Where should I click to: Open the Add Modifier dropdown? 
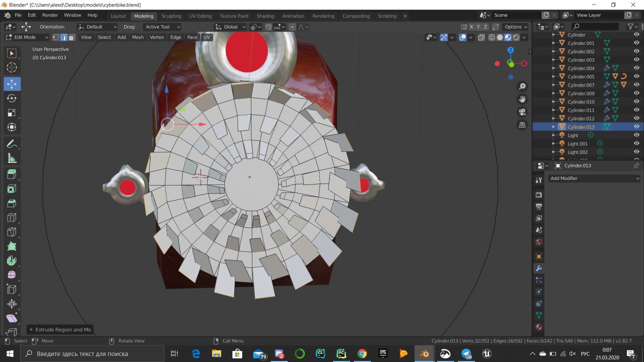coord(594,178)
